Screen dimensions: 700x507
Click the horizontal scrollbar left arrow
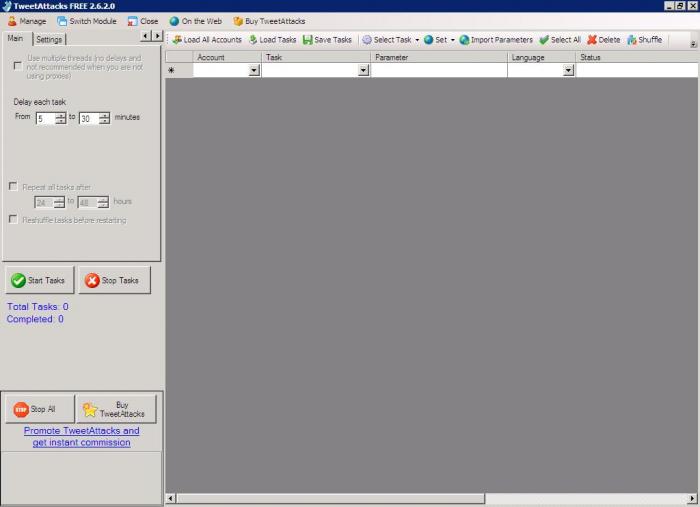(171, 498)
